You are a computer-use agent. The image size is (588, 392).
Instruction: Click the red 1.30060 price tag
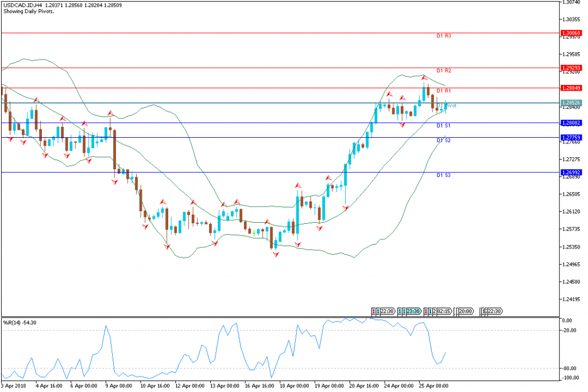pos(572,33)
